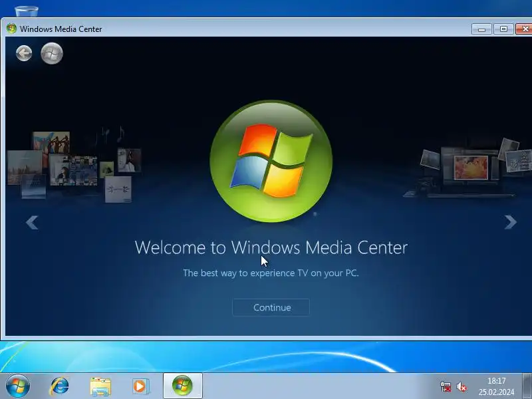Minimize the Windows Media Center window
The image size is (532, 399).
point(481,29)
